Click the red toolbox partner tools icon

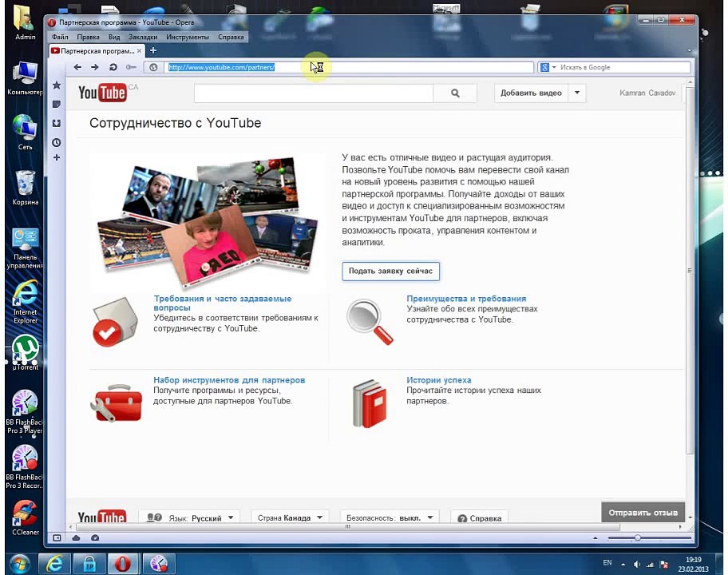tap(116, 403)
